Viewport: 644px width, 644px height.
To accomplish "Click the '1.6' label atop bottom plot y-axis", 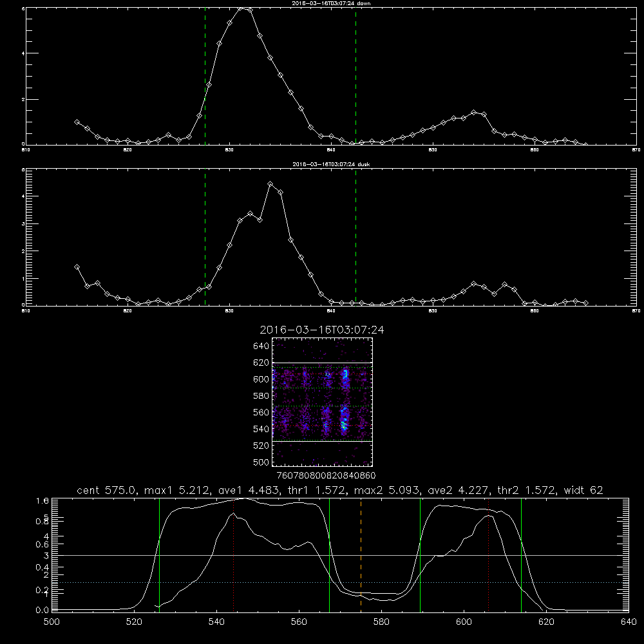I will coord(43,501).
